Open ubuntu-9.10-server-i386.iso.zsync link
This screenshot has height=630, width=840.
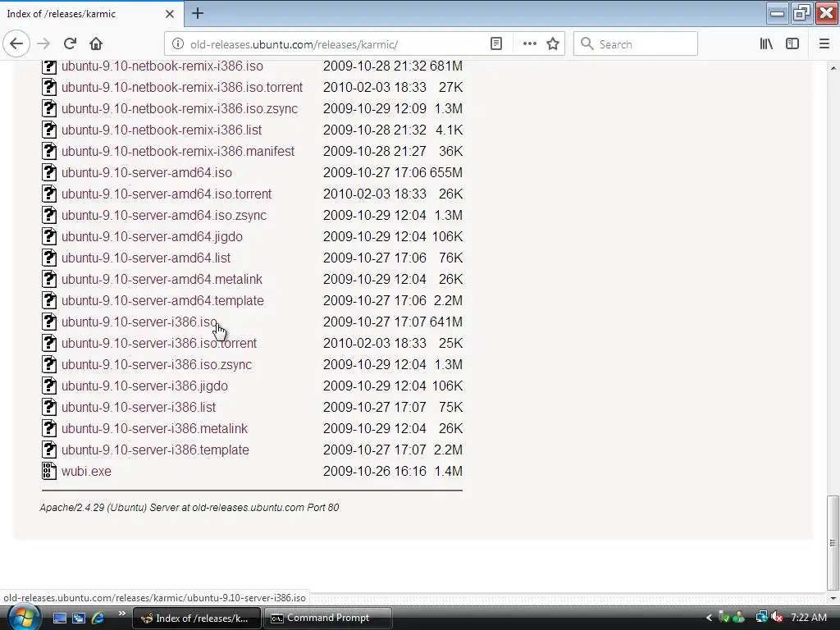pos(157,365)
